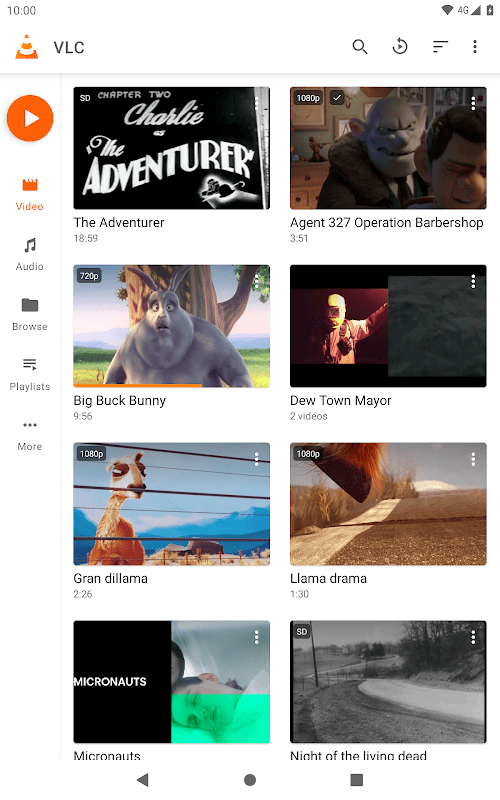The width and height of the screenshot is (500, 800).
Task: Open options menu for Llama drama
Action: click(x=473, y=459)
